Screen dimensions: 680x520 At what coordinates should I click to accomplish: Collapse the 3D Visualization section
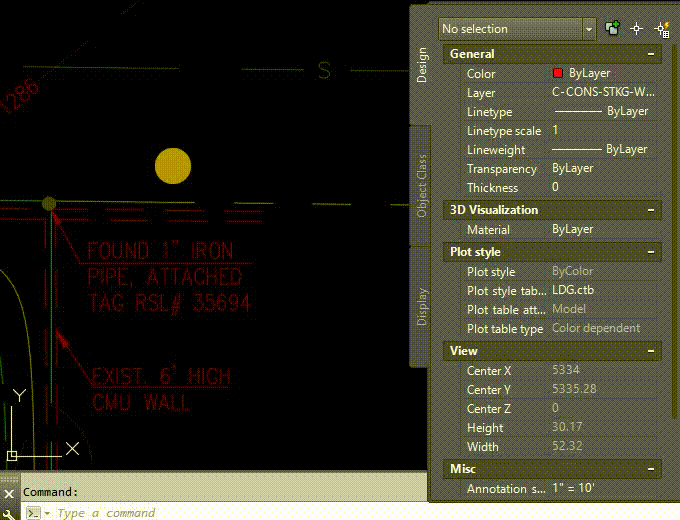(x=651, y=210)
